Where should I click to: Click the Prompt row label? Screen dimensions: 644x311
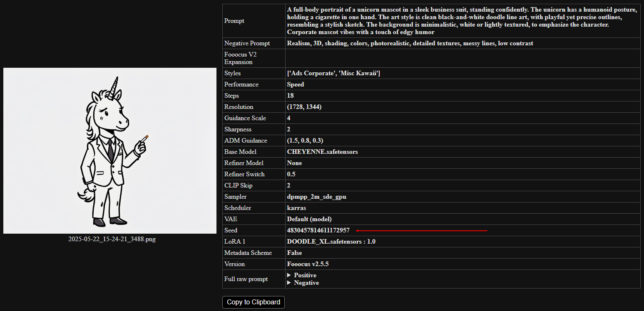pyautogui.click(x=234, y=21)
